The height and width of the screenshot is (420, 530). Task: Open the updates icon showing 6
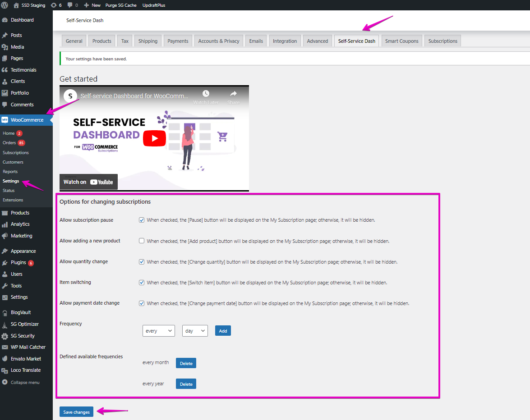coord(53,5)
